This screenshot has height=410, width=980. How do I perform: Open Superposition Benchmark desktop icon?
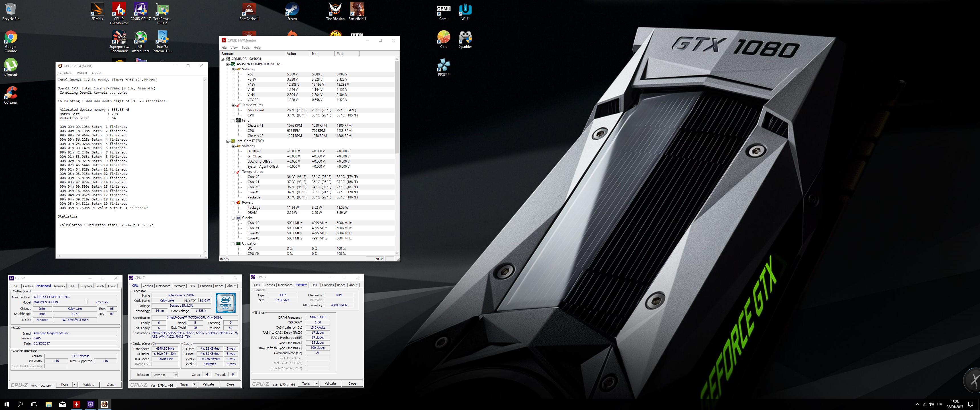click(x=119, y=42)
